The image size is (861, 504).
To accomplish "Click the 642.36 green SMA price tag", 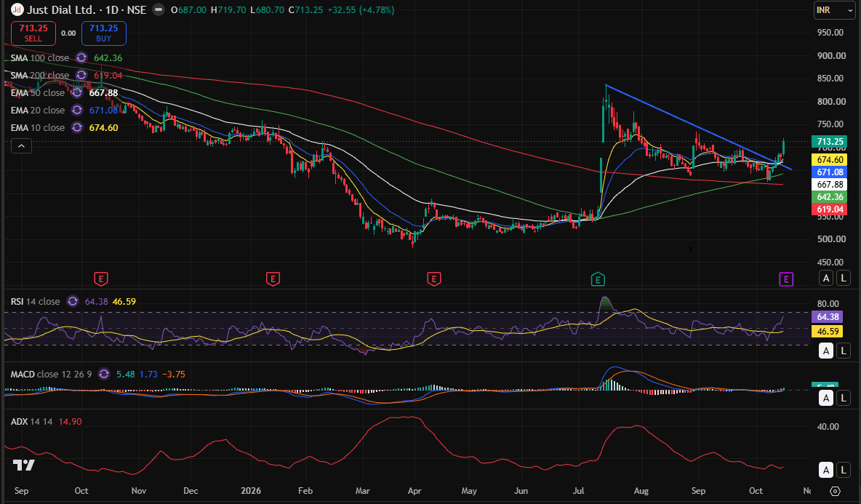I will 829,196.
